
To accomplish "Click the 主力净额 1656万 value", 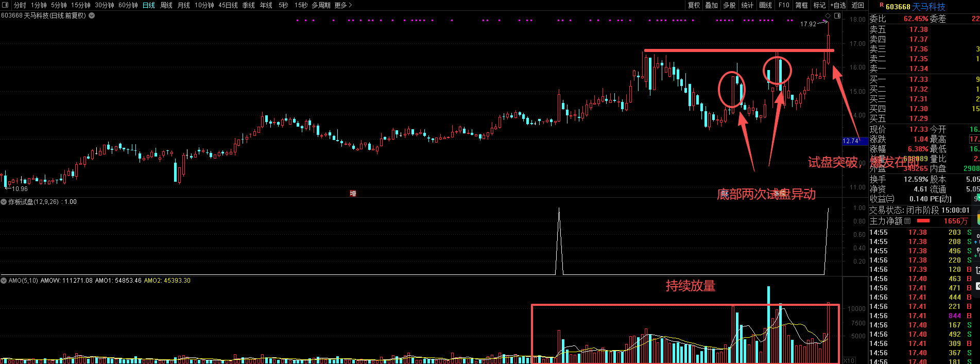I will 956,221.
